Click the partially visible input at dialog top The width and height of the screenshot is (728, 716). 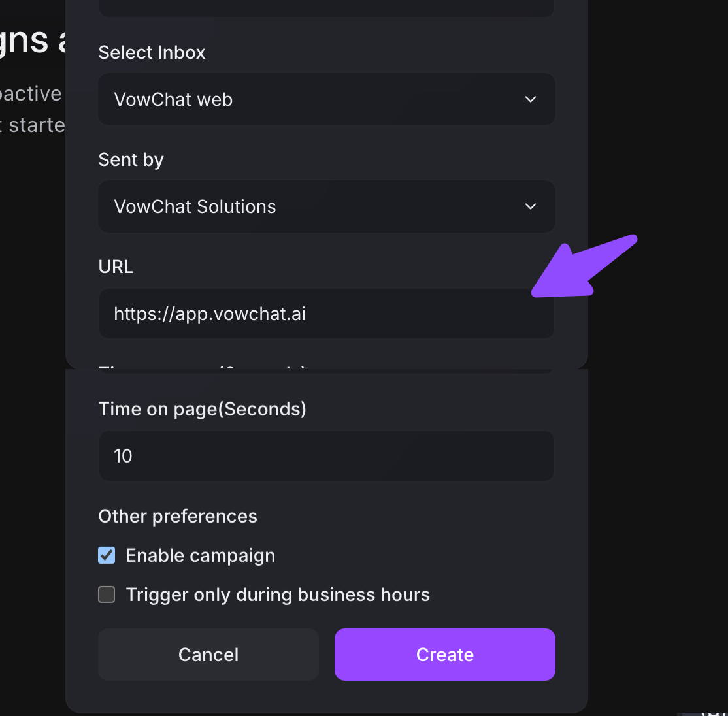point(325,8)
